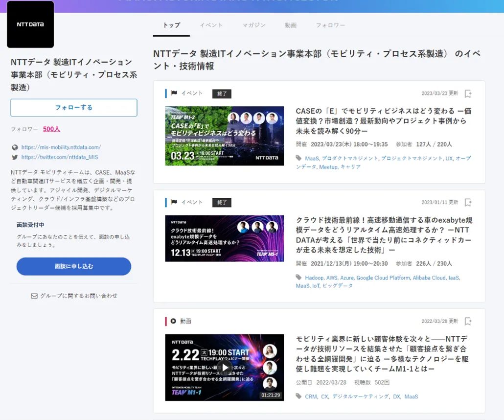The height and width of the screenshot is (420, 504).
Task: Open CASEの「E」でモビリティビジネス event title
Action: [x=384, y=121]
